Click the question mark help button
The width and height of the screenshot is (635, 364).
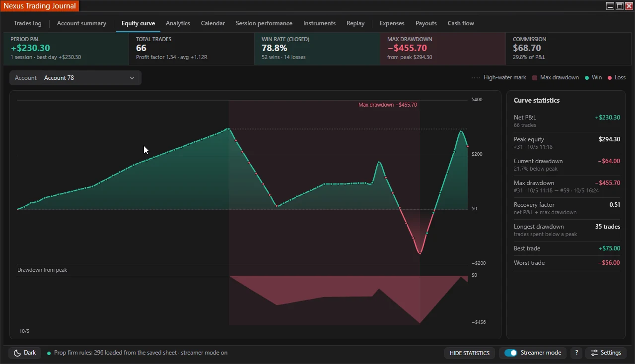coord(576,353)
